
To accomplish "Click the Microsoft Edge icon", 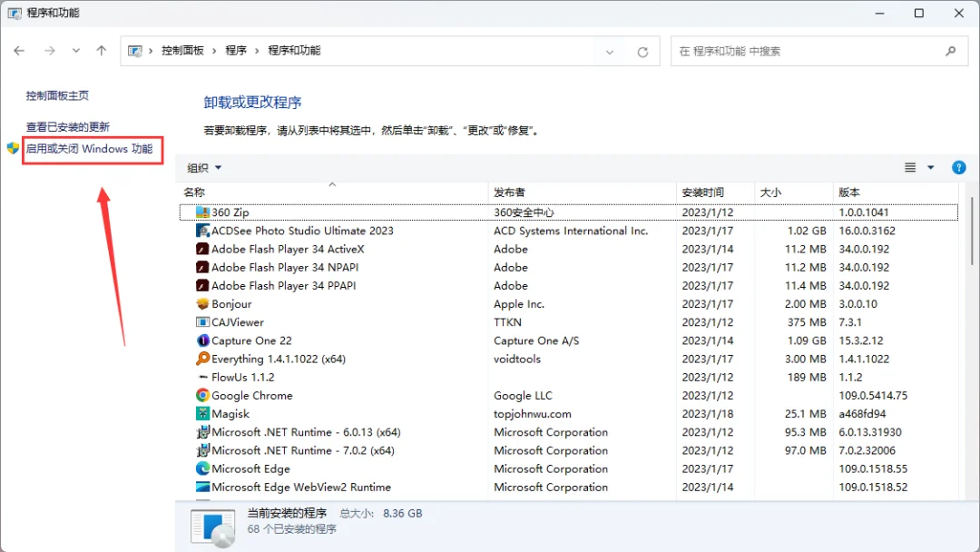I will (202, 468).
